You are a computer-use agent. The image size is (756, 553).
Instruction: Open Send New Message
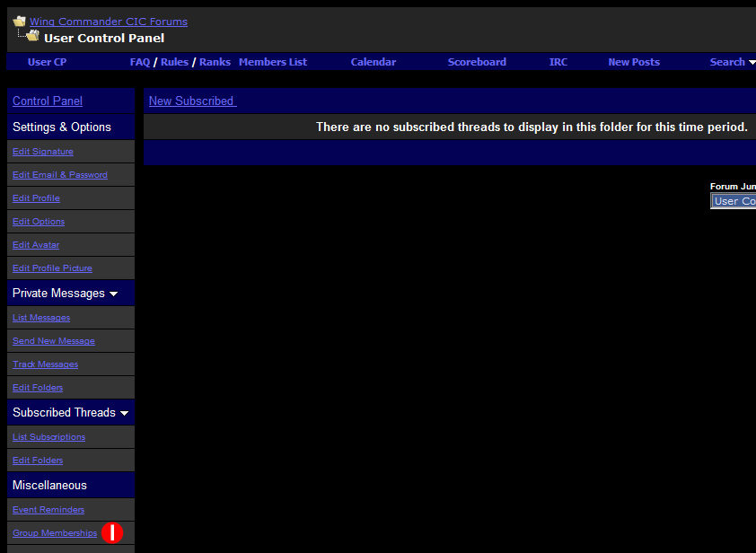tap(54, 341)
